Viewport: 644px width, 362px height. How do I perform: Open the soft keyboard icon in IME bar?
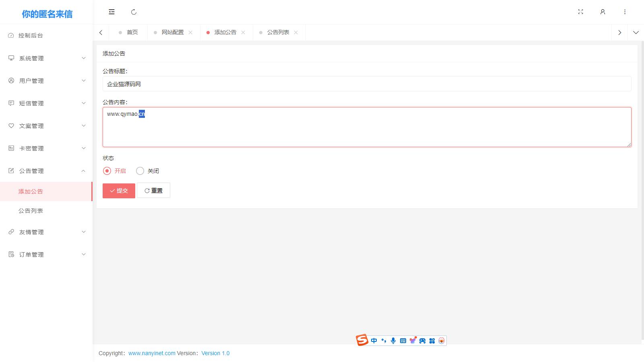tap(403, 341)
